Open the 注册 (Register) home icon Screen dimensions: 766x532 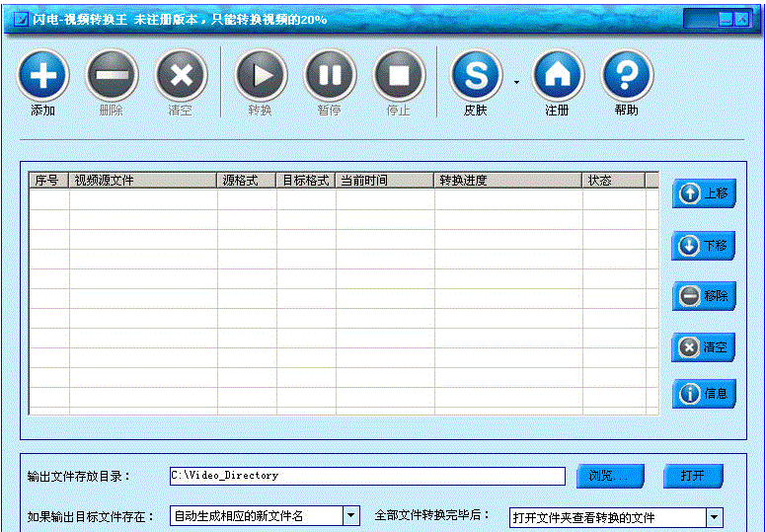pyautogui.click(x=558, y=75)
